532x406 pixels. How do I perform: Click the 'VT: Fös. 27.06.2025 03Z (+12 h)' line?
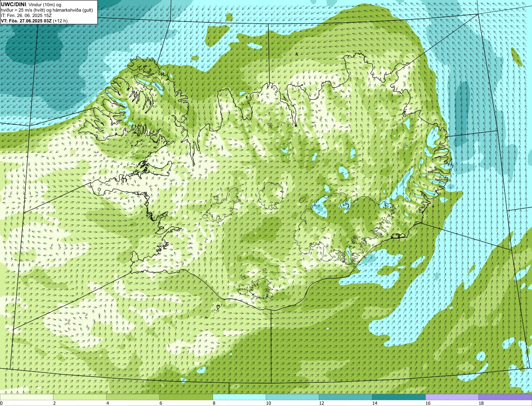(34, 21)
